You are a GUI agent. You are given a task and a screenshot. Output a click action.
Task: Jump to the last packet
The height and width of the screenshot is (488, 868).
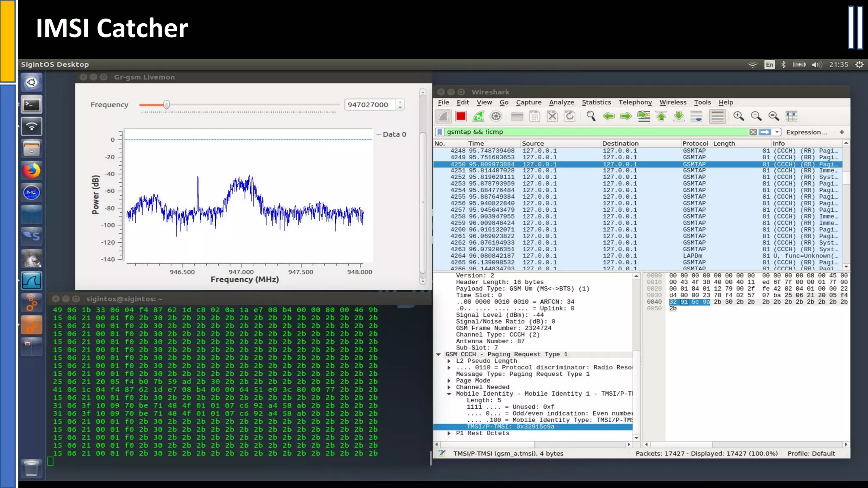click(679, 116)
